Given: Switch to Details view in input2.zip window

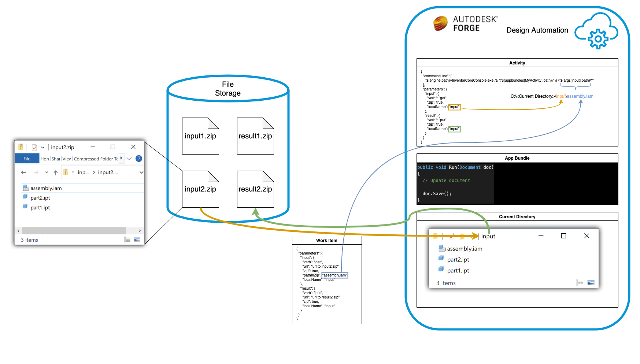Looking at the screenshot, I should [127, 239].
